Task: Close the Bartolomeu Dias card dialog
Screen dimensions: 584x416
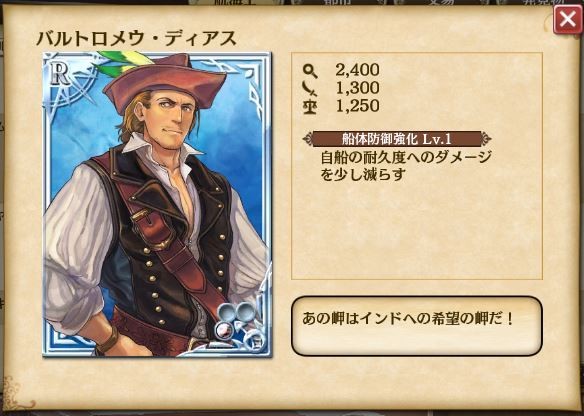Action: click(x=567, y=20)
